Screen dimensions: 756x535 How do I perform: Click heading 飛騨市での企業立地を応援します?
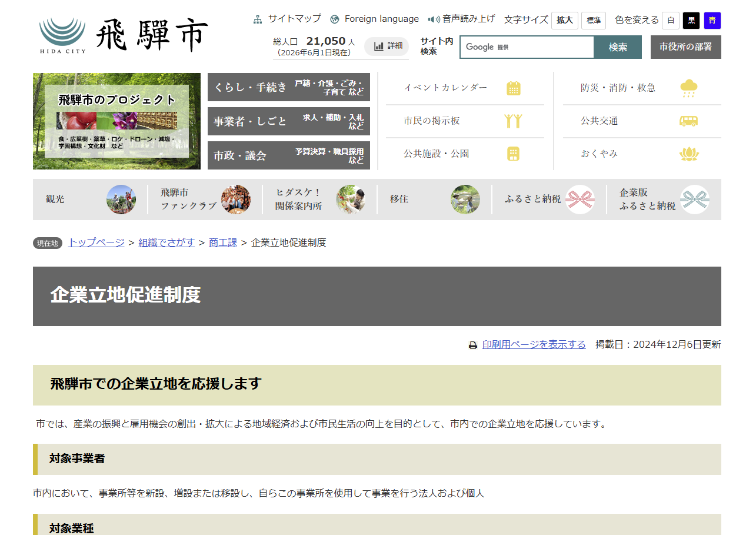[156, 384]
